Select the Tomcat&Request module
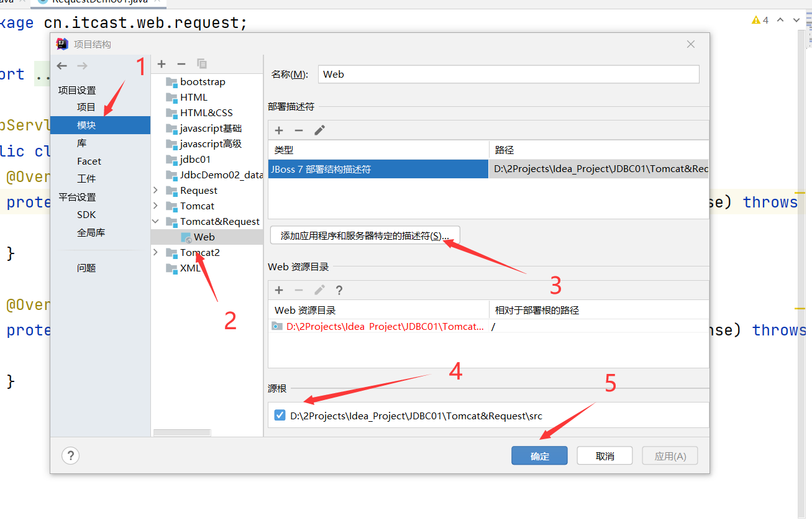Screen dimensions: 812x528 coord(220,221)
